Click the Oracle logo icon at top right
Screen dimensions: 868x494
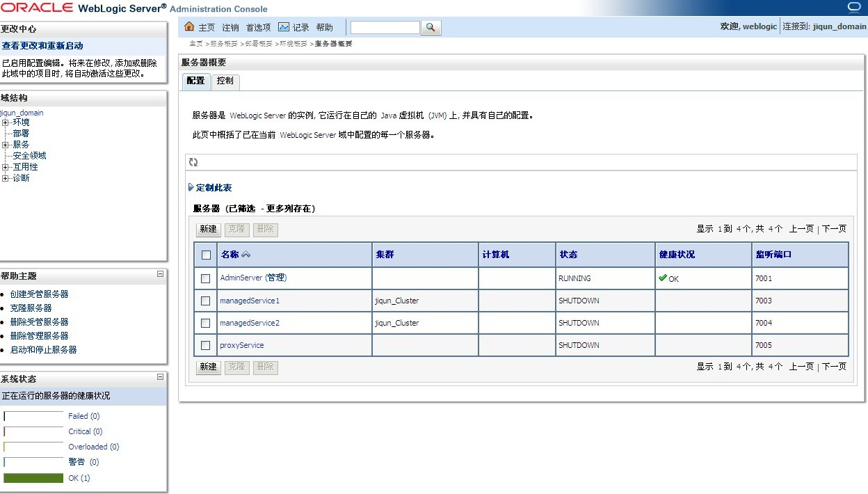pyautogui.click(x=855, y=7)
